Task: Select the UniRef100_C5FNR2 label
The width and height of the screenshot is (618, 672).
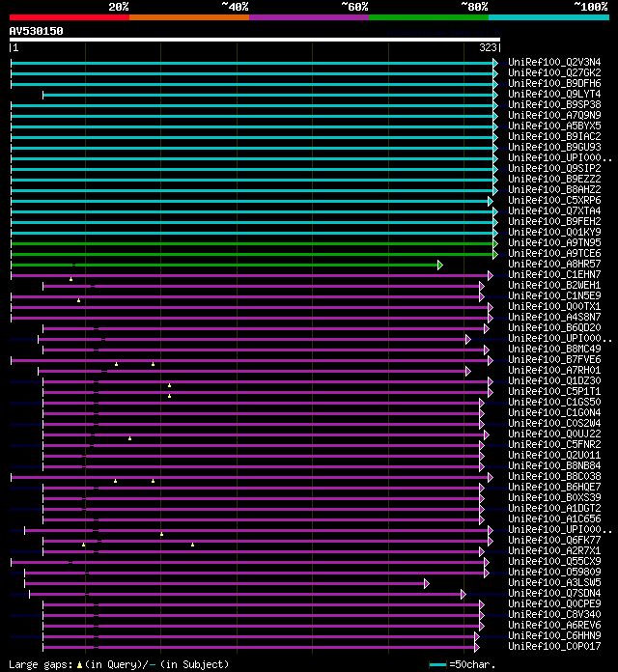Action: pos(554,444)
